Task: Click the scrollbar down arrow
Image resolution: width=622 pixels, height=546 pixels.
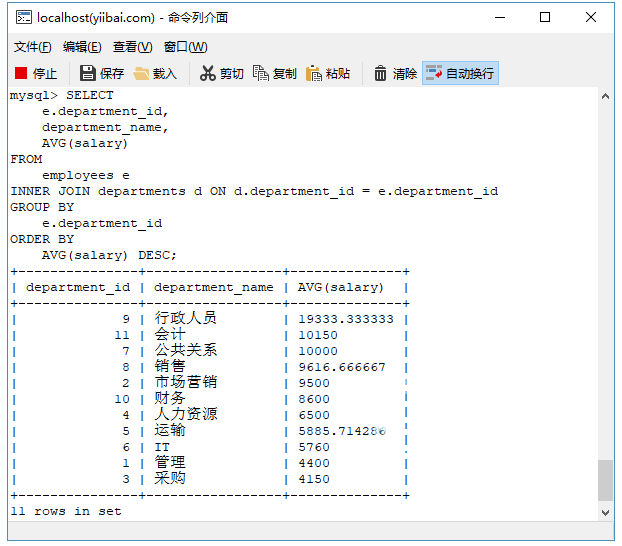Action: pyautogui.click(x=605, y=513)
